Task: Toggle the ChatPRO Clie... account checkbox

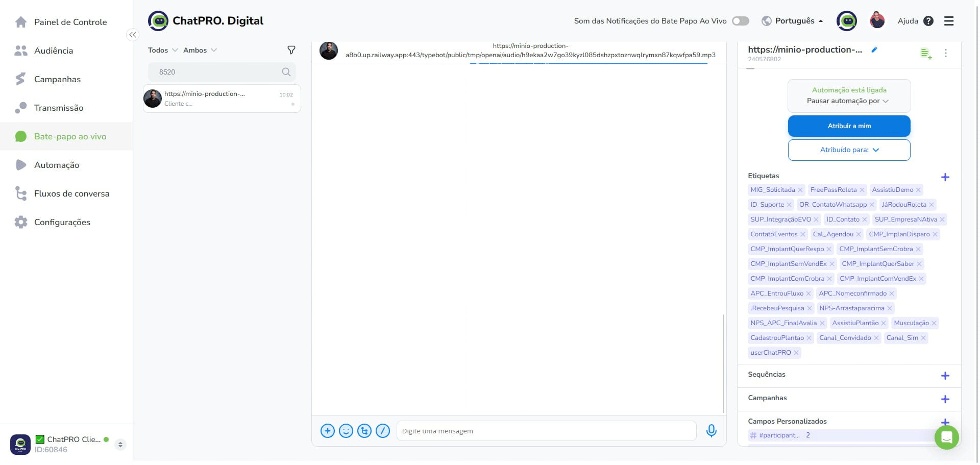Action: 40,439
